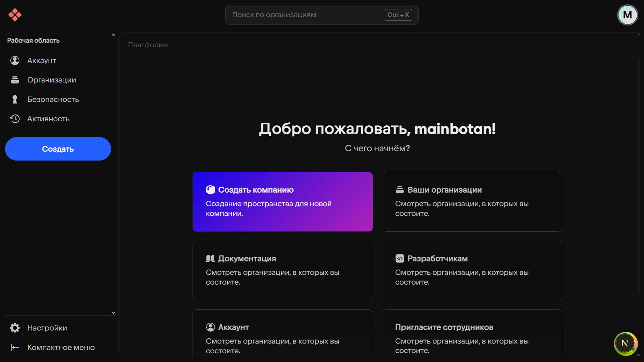Click the Активность history clock icon

[x=15, y=119]
